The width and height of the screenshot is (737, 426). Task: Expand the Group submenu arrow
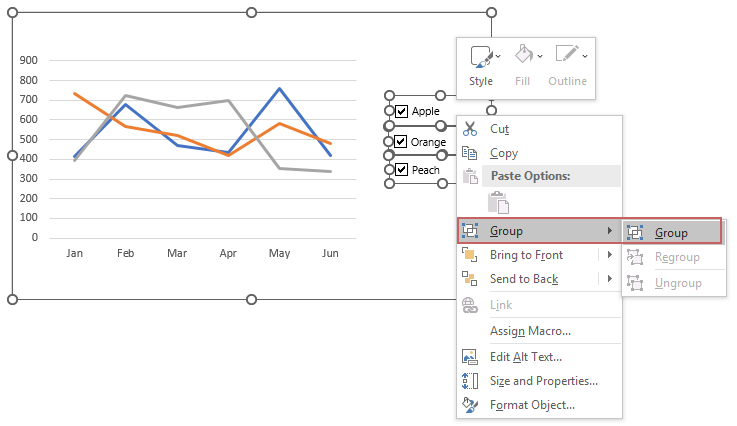610,230
